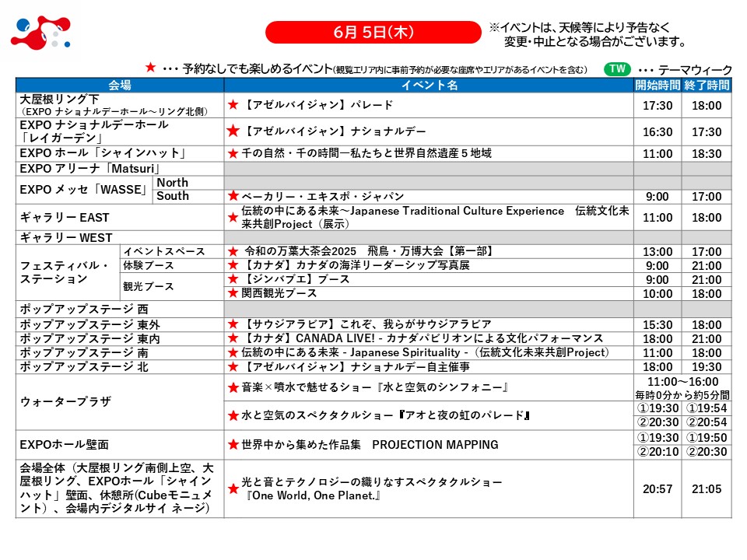The image size is (747, 560).
Task: Click the ウォータープラザ venue cell
Action: point(65,402)
